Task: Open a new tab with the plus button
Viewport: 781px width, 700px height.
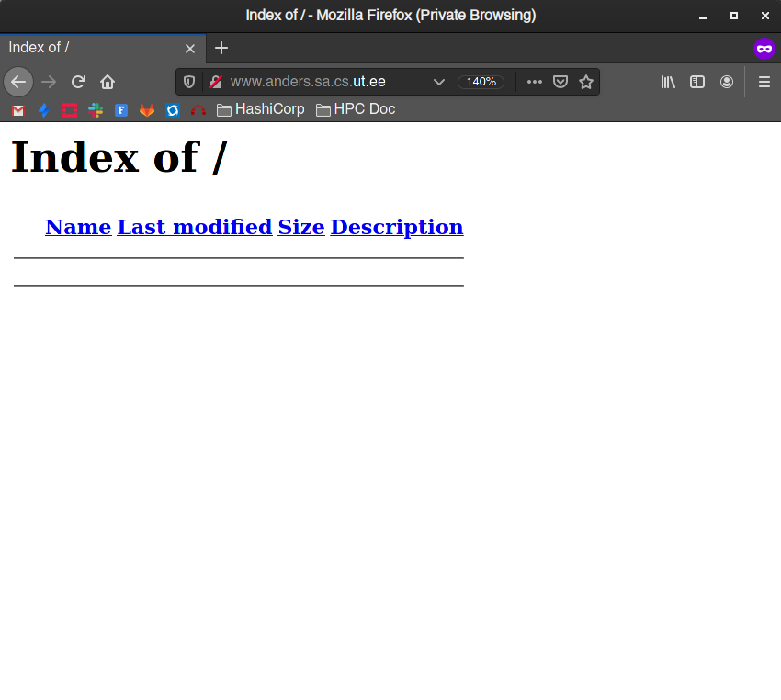Action: click(221, 48)
